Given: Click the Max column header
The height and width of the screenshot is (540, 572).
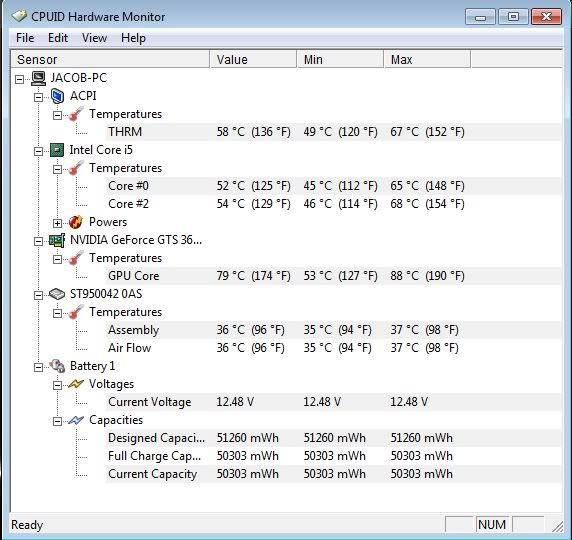Looking at the screenshot, I should click(428, 59).
